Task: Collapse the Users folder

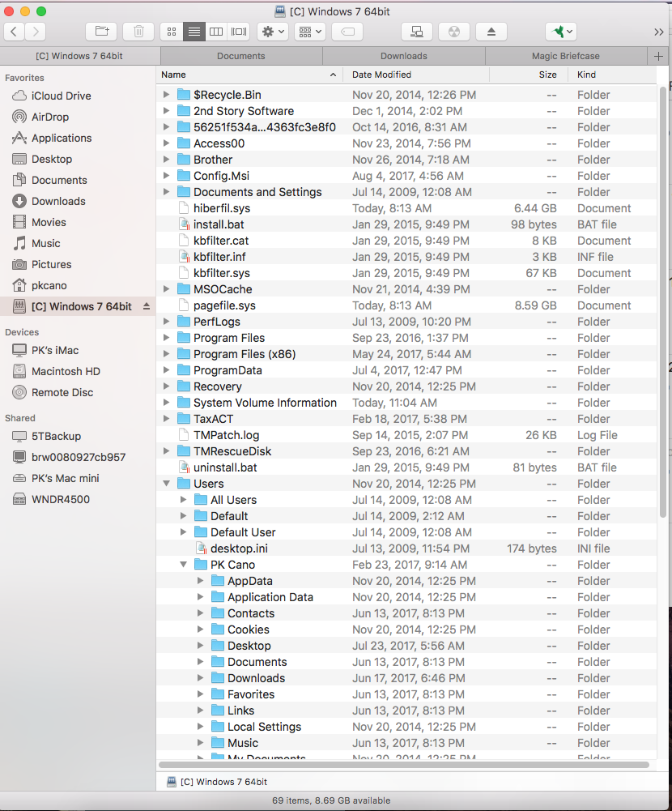Action: 167,484
